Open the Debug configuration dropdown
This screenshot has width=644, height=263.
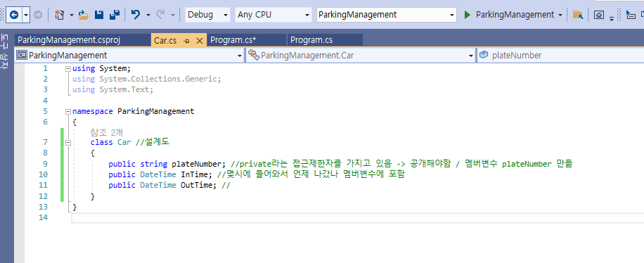click(207, 15)
